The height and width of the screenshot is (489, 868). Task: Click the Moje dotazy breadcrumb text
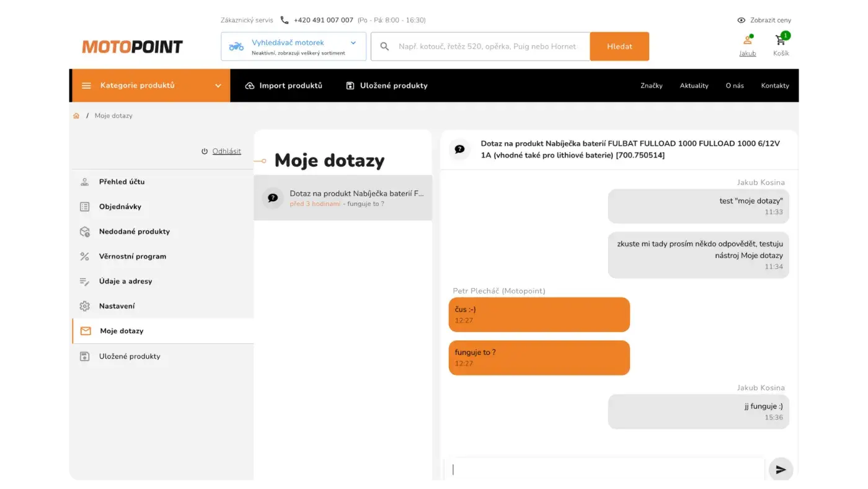point(113,115)
